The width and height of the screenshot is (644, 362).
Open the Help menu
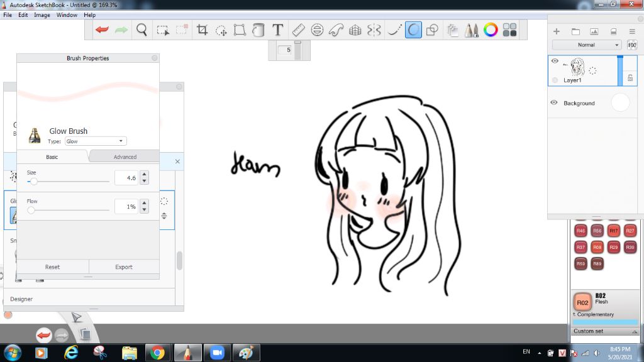(89, 15)
